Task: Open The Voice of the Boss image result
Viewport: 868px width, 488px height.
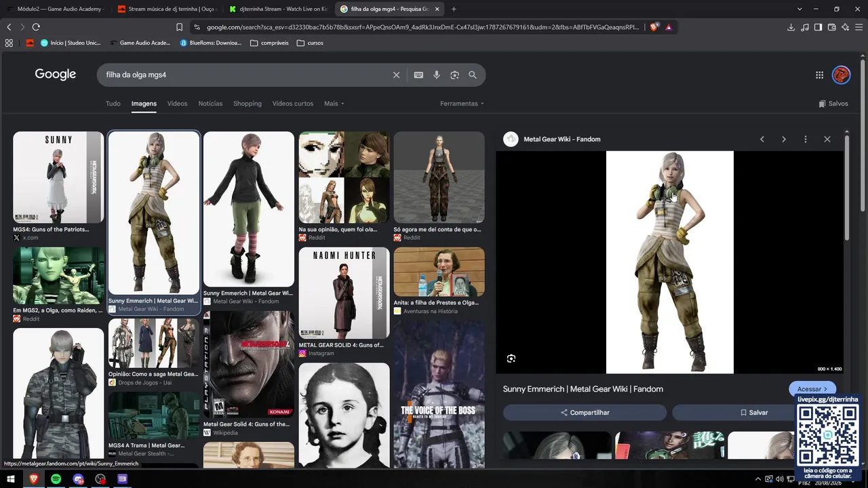Action: point(439,394)
